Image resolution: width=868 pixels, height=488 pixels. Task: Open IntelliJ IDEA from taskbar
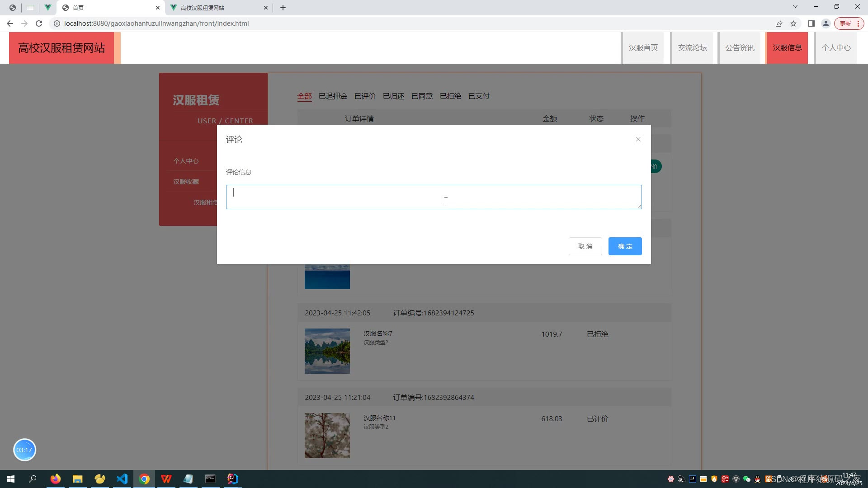tap(232, 479)
